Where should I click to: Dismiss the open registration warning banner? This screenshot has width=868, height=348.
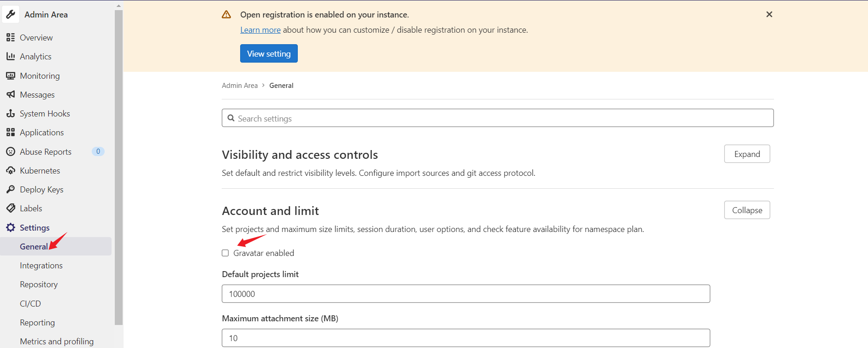click(769, 14)
